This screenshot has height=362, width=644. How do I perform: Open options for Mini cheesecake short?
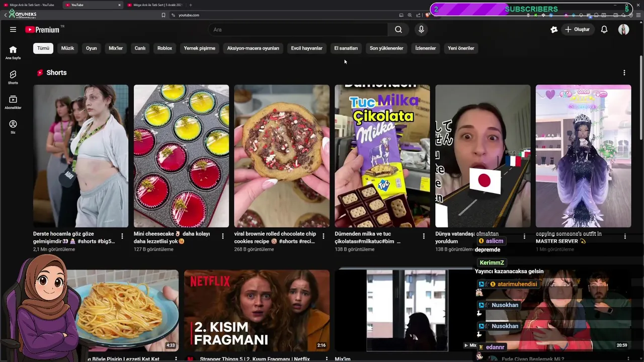223,236
